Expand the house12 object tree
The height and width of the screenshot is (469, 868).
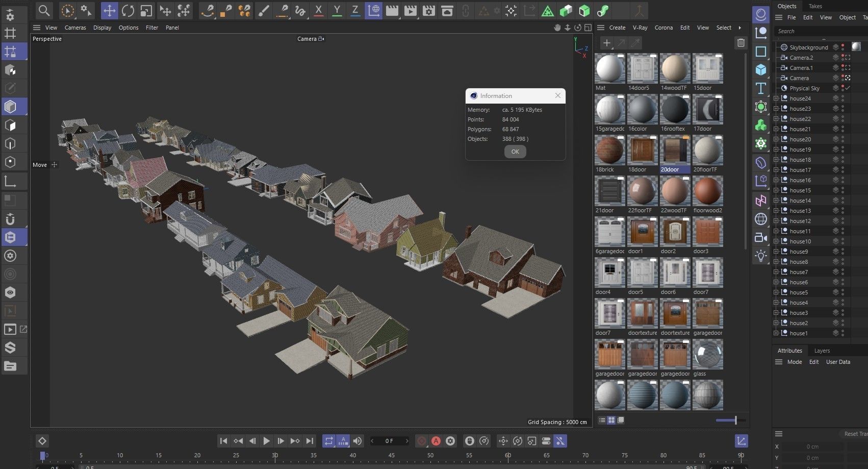click(776, 221)
